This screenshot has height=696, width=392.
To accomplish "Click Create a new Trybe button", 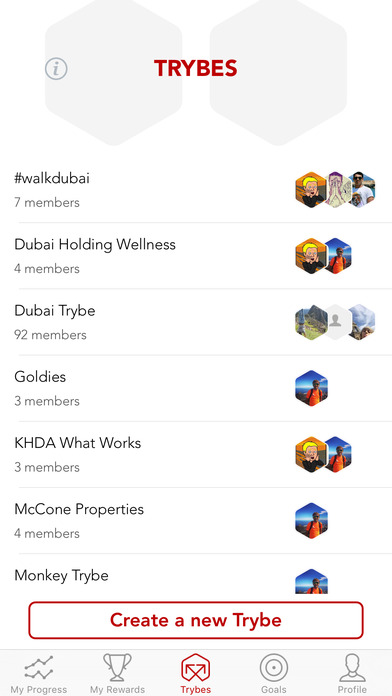I will [x=196, y=620].
